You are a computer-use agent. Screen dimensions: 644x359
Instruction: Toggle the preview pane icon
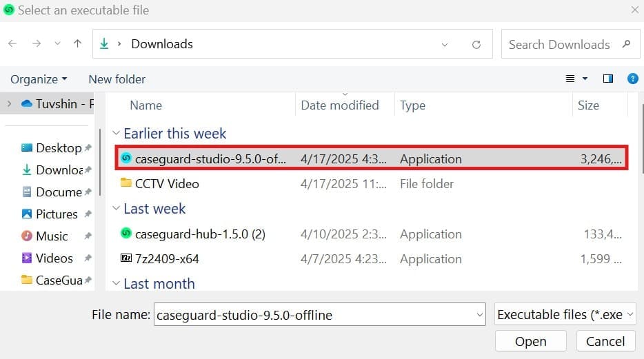coord(608,79)
